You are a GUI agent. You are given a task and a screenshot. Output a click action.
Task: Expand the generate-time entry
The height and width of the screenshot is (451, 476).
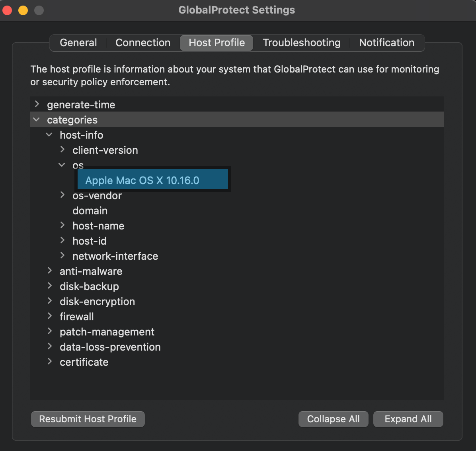pyautogui.click(x=37, y=104)
